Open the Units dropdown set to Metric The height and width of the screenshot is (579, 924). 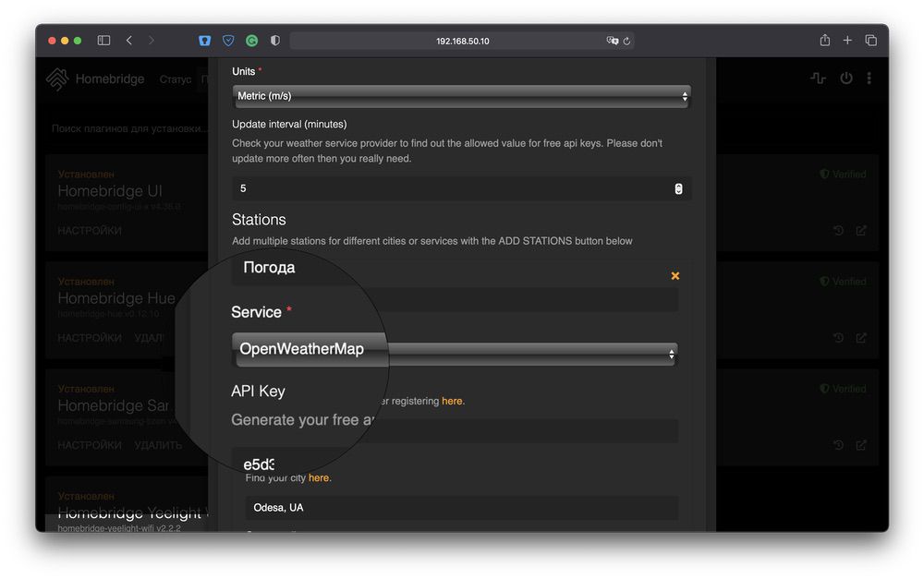click(x=462, y=96)
